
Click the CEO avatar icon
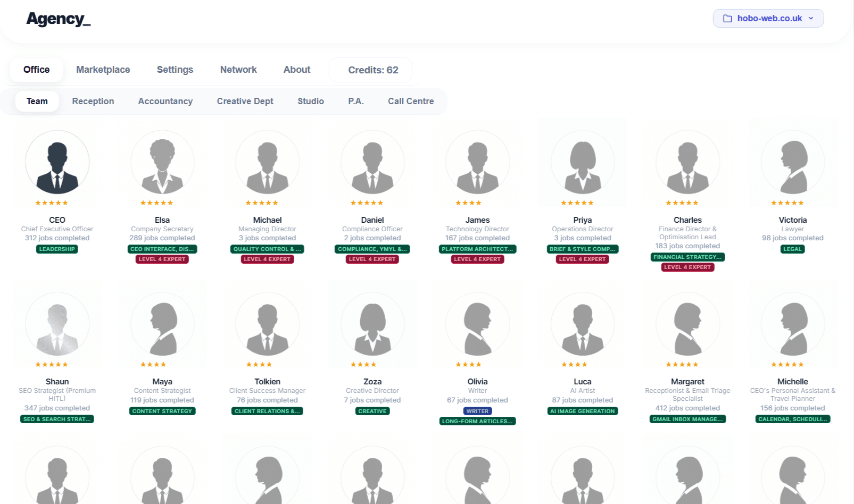[57, 163]
